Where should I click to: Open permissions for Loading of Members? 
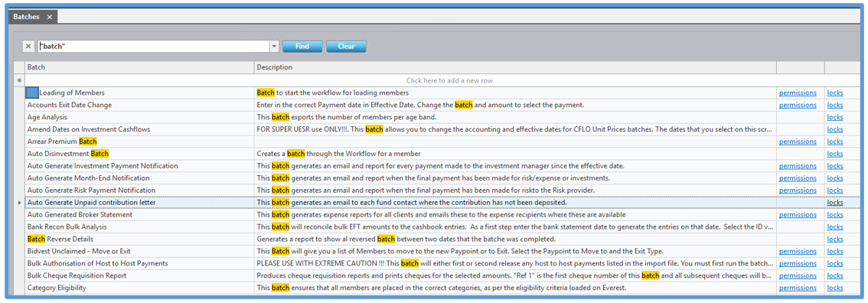point(798,93)
